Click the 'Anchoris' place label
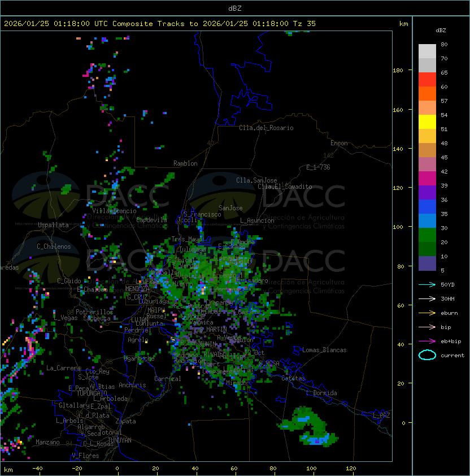The width and height of the screenshot is (470, 476). click(132, 385)
